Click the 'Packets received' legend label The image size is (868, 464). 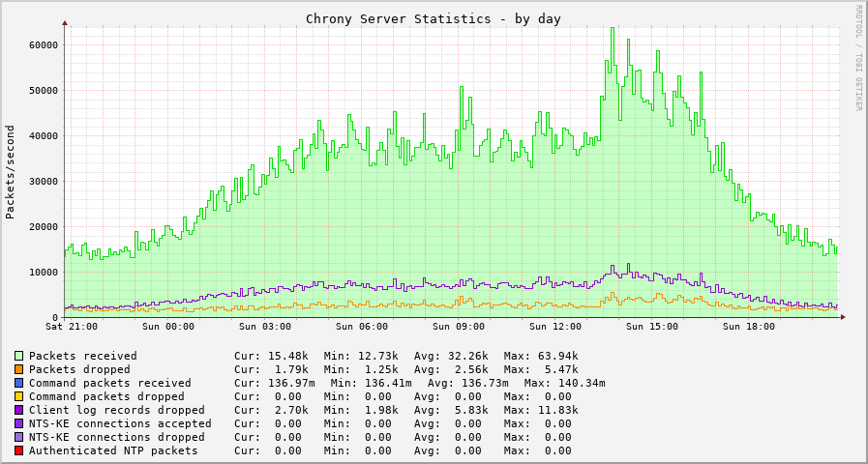coord(83,356)
